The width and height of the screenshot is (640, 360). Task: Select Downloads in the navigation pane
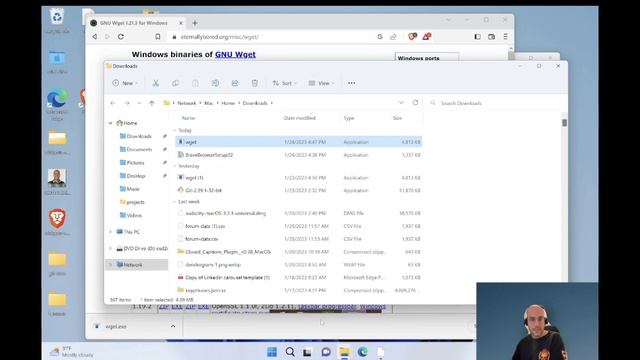(x=139, y=136)
